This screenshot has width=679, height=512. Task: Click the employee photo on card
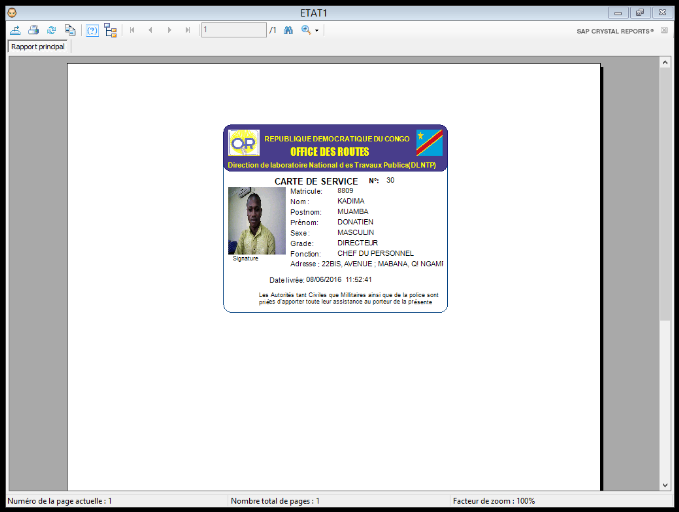[x=257, y=221]
